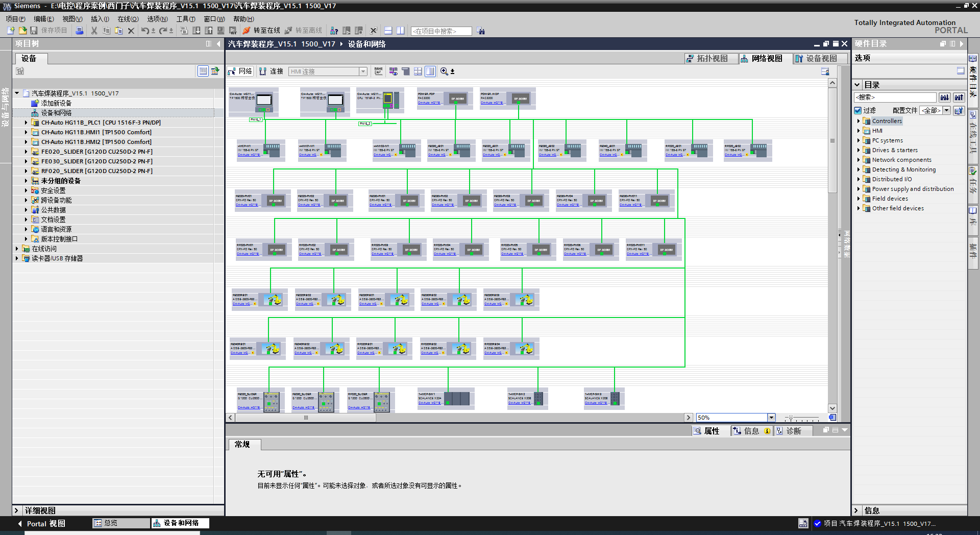
Task: Click the zoom magnifier icon in network toolbar
Action: point(444,71)
